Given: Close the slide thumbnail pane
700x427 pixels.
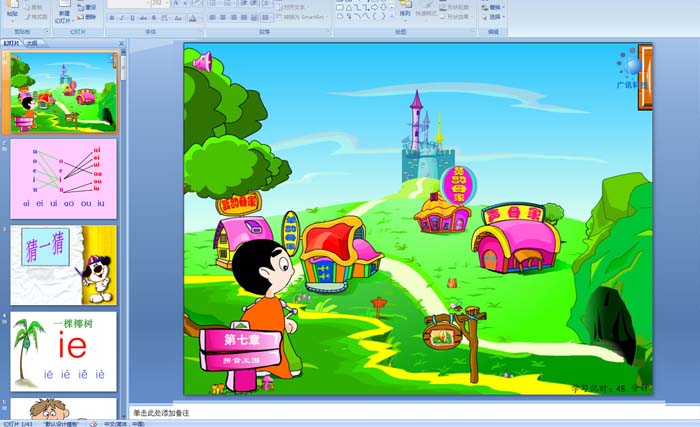Looking at the screenshot, I should pos(121,43).
